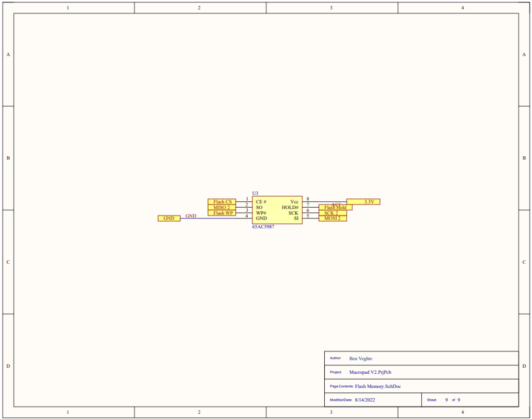Select the SCK 2 port
The width and height of the screenshot is (532, 419).
(x=332, y=213)
